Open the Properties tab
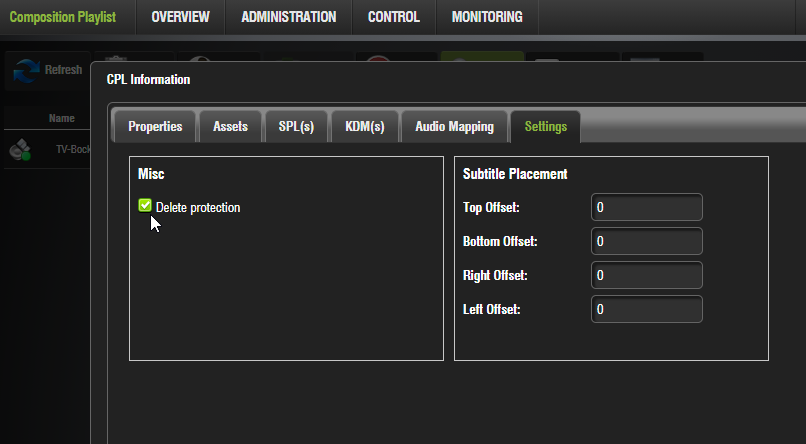 tap(155, 127)
